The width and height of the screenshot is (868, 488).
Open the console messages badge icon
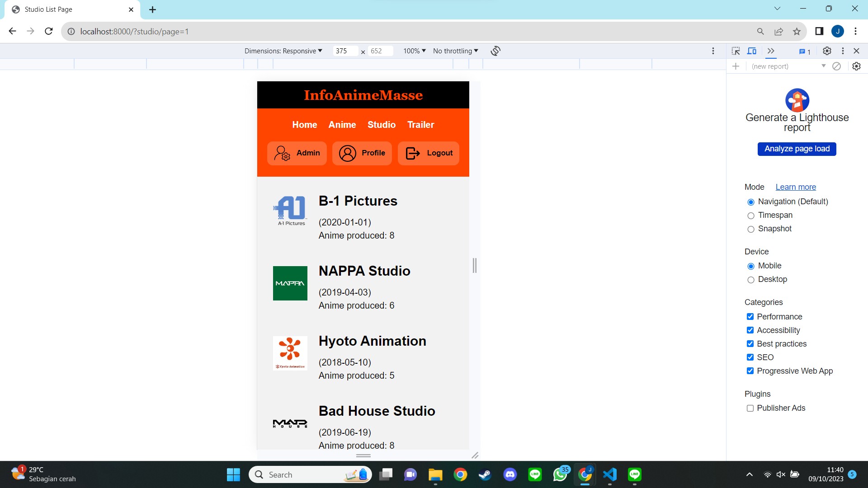[x=805, y=52]
